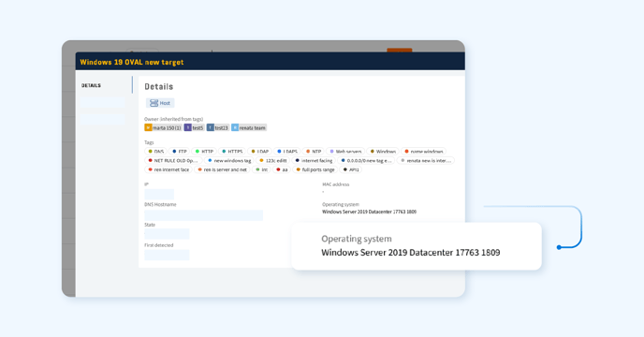Click the State value field
Image resolution: width=644 pixels, height=337 pixels.
tap(167, 234)
